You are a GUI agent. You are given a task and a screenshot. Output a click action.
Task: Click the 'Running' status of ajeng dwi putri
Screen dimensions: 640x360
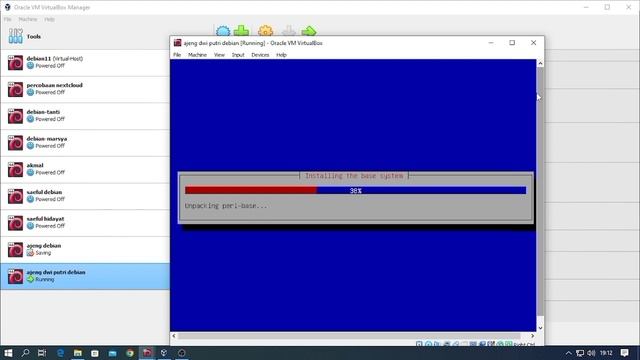(44, 280)
